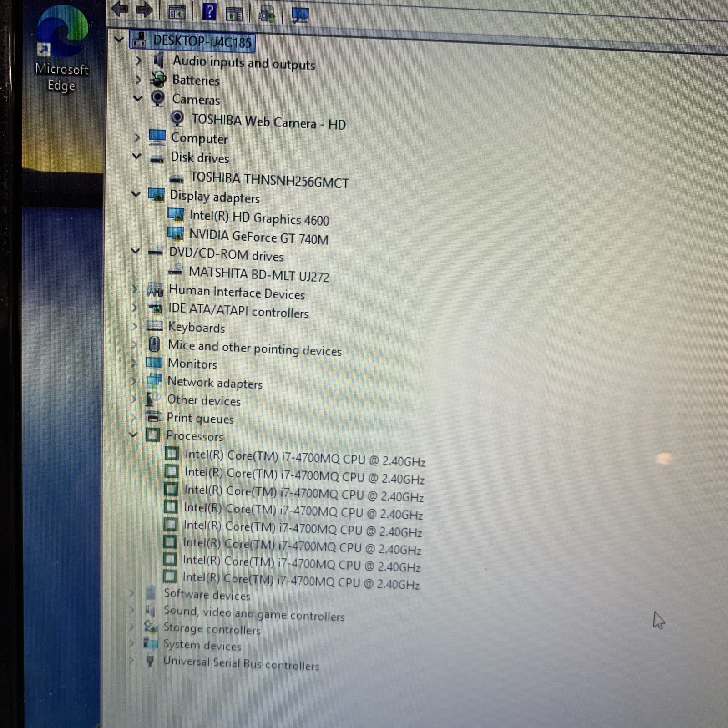This screenshot has height=728, width=728.
Task: Click the Print queues printer icon
Action: 153,416
